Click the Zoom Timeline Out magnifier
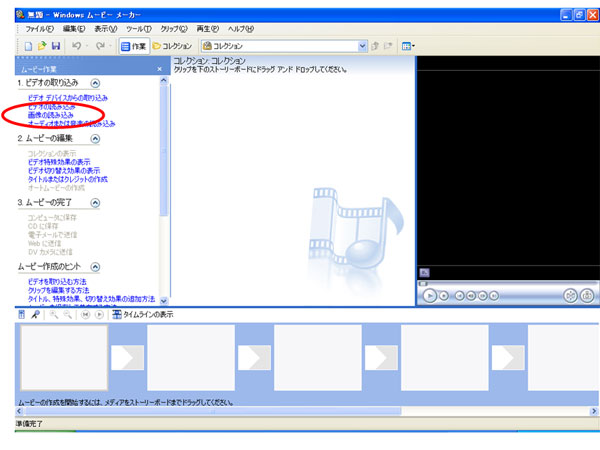This screenshot has width=600, height=450. click(x=67, y=315)
